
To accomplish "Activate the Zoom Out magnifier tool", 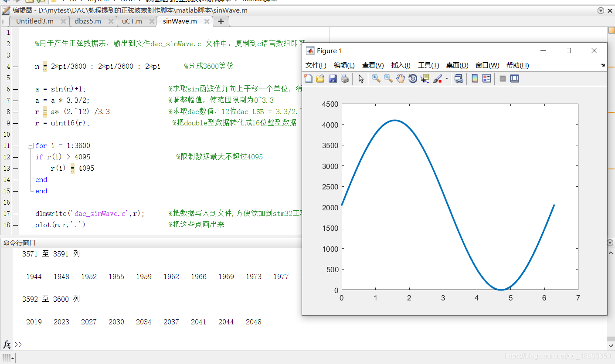I will point(388,78).
